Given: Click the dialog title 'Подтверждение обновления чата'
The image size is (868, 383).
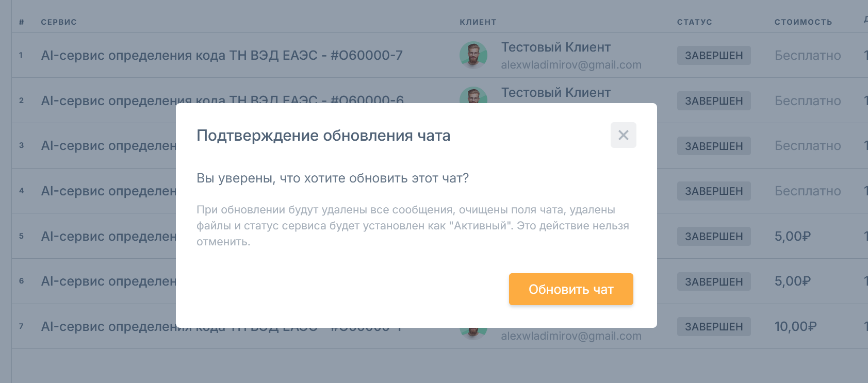Looking at the screenshot, I should pyautogui.click(x=323, y=136).
